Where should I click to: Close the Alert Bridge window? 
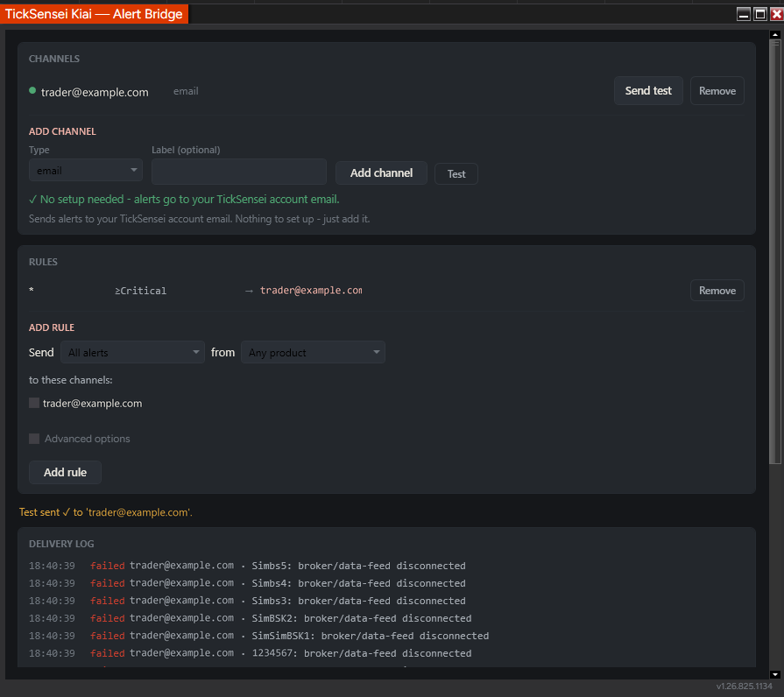coord(776,14)
